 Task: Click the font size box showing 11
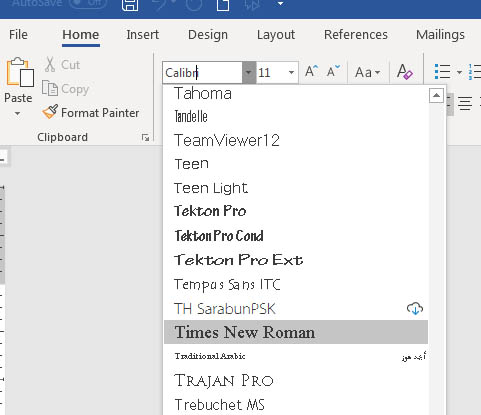271,72
